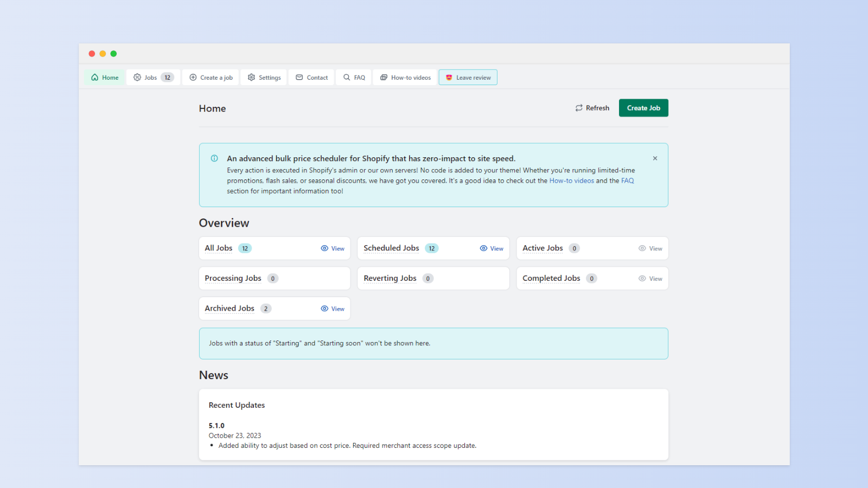
Task: Open the Jobs tab showing 12 jobs
Action: tap(152, 77)
